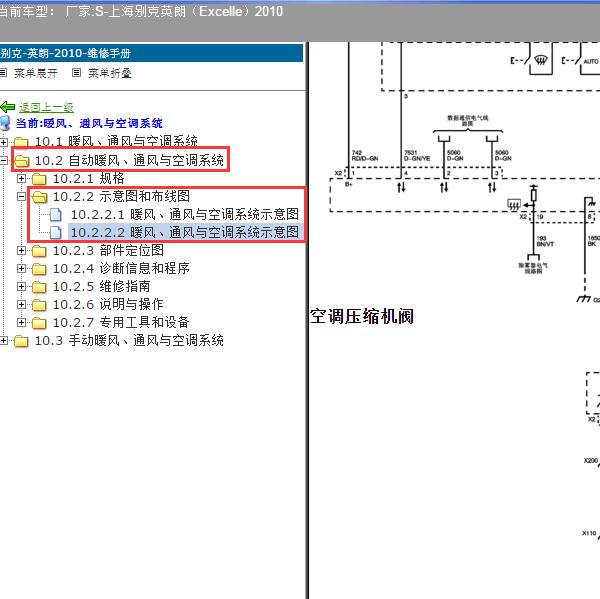The width and height of the screenshot is (600, 599).
Task: Click the 菜单展开 list icon
Action: (x=3, y=72)
